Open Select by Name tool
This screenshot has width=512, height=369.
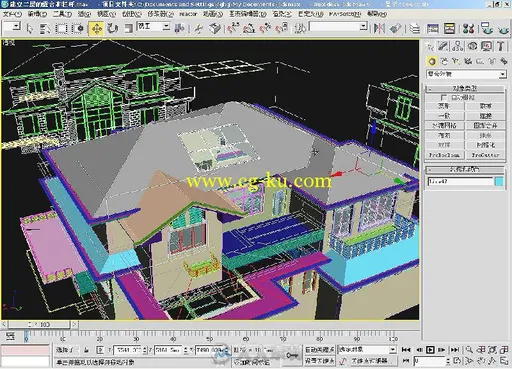(x=45, y=29)
